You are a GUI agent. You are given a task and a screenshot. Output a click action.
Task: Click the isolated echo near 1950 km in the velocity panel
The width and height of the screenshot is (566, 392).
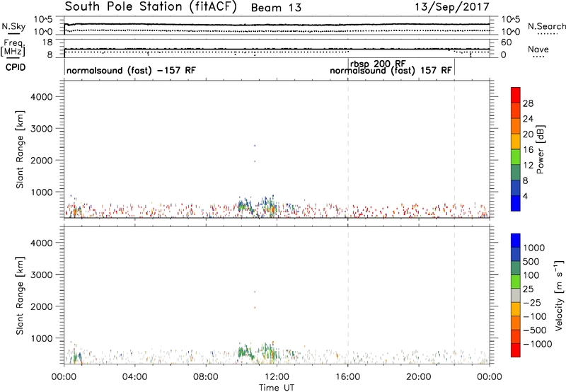pos(255,308)
